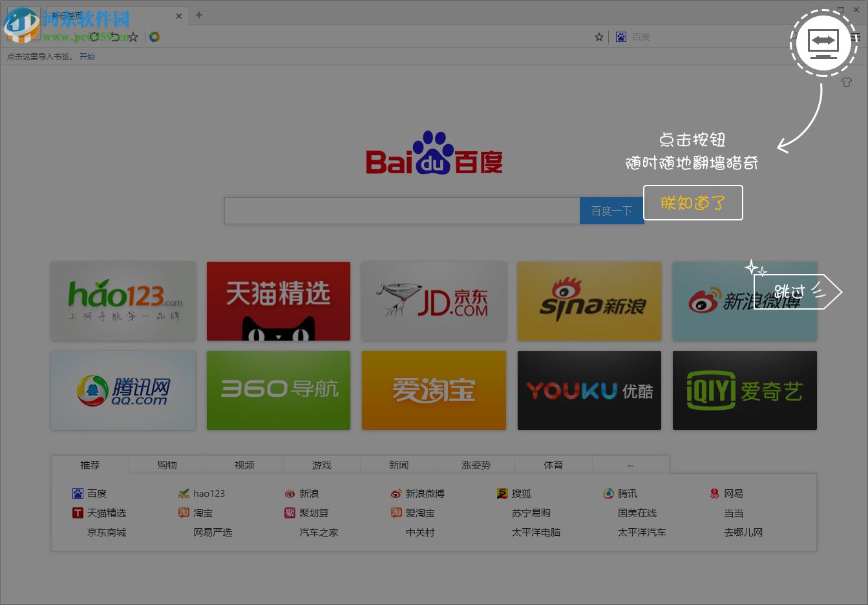Screen dimensions: 868x605
Task: Open the 开始 link in the bookmarks bar
Action: [87, 56]
